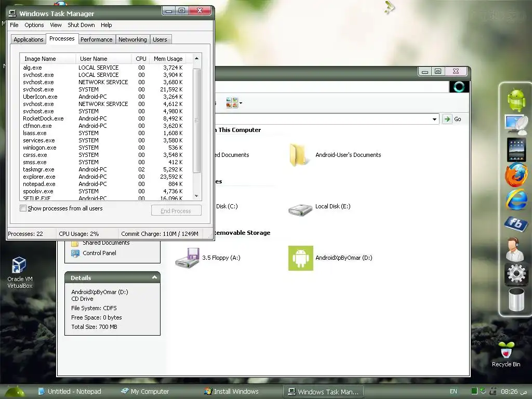
Task: Click the green tray icon next to EN
Action: click(x=474, y=391)
